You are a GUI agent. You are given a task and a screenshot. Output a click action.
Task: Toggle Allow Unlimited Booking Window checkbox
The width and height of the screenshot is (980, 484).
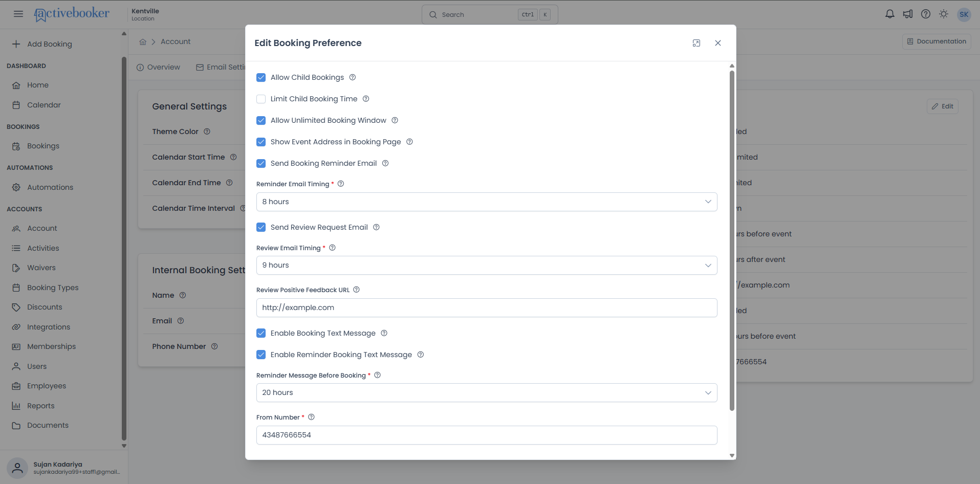pyautogui.click(x=261, y=120)
